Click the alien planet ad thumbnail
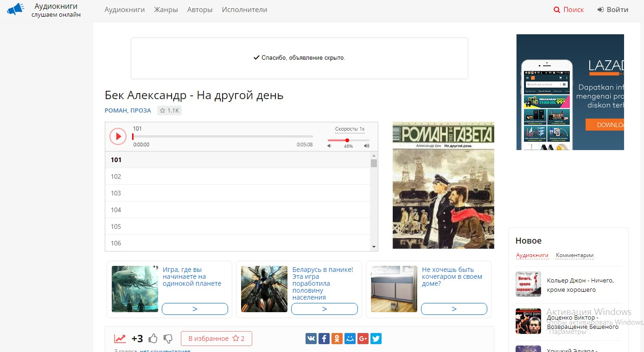The image size is (644, 352). (135, 289)
